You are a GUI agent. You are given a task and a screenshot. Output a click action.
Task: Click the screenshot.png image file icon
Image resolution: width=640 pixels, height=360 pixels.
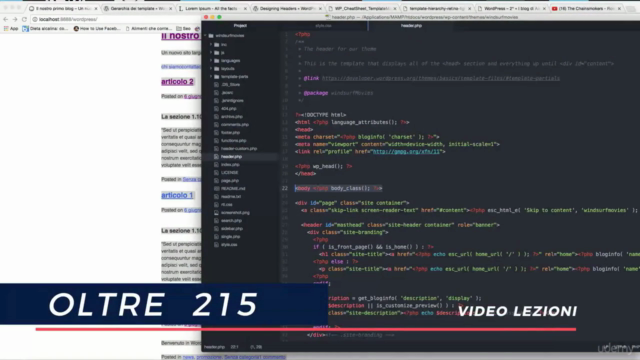pos(216,213)
